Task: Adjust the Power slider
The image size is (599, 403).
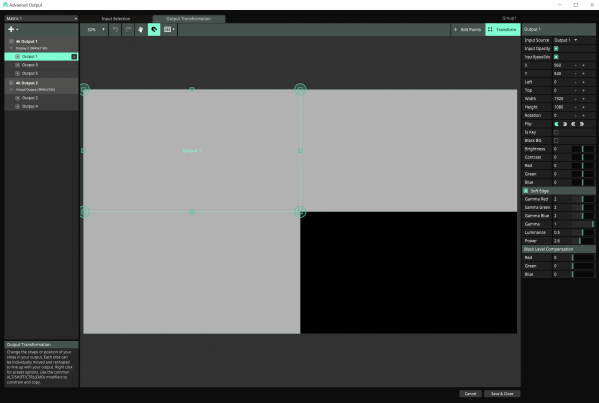Action: click(x=583, y=241)
